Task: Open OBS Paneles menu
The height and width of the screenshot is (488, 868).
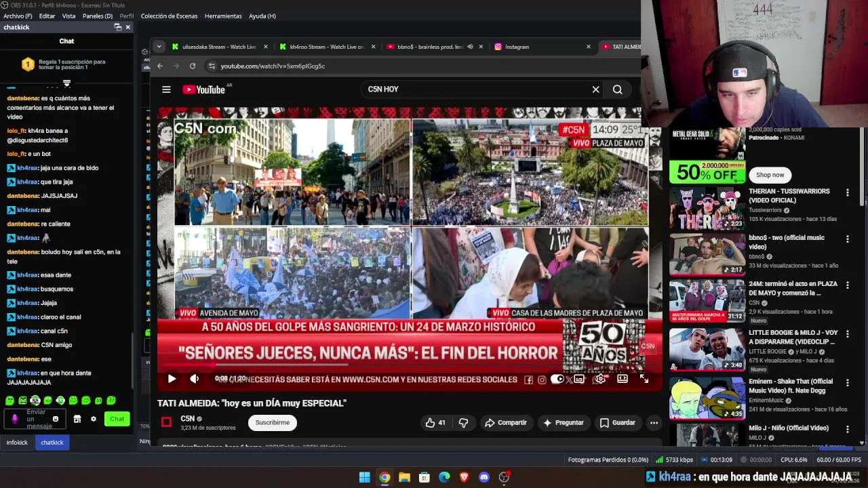Action: tap(98, 16)
